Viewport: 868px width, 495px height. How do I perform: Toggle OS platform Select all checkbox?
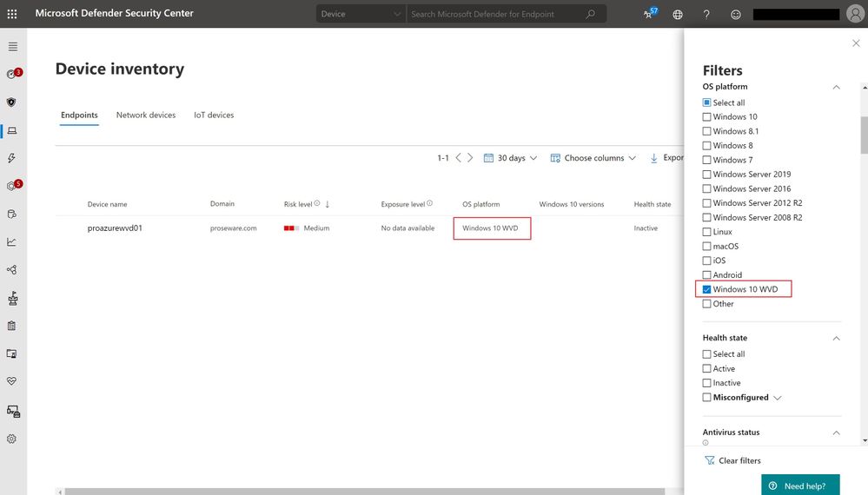[x=706, y=102]
